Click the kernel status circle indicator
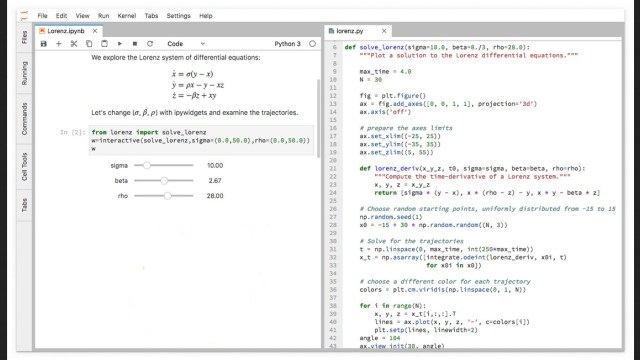Viewport: 640px width, 360px height. [312, 44]
